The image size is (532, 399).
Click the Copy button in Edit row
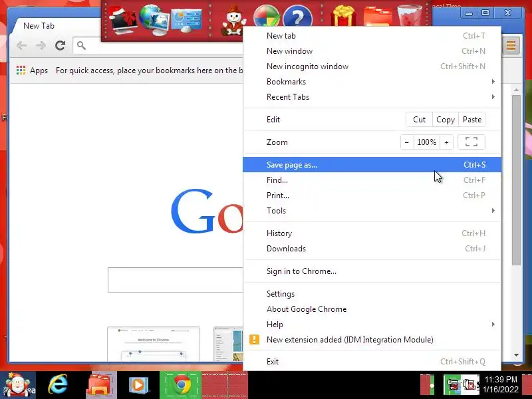tap(446, 120)
